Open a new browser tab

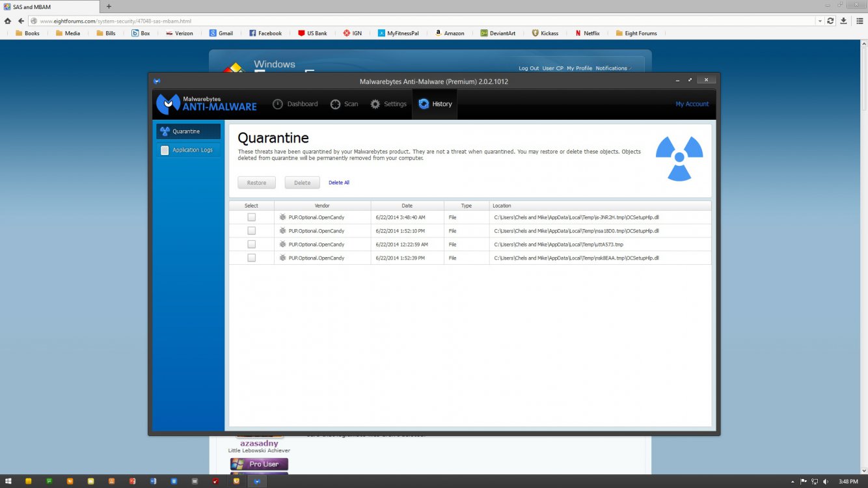[x=109, y=7]
